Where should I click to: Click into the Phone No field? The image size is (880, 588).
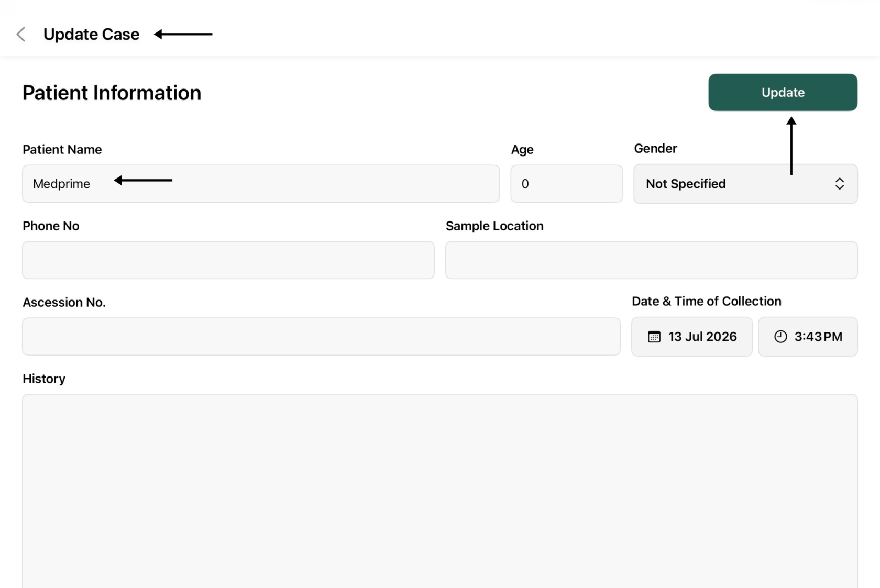coord(228,260)
